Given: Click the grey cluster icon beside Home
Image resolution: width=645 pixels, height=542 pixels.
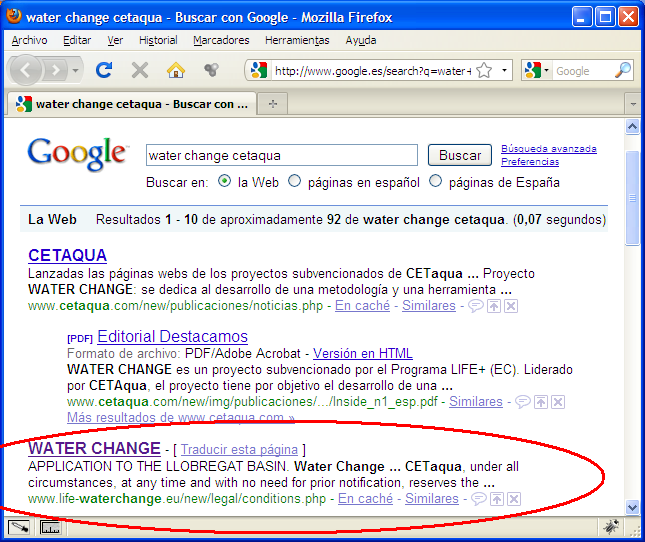Looking at the screenshot, I should tap(211, 70).
